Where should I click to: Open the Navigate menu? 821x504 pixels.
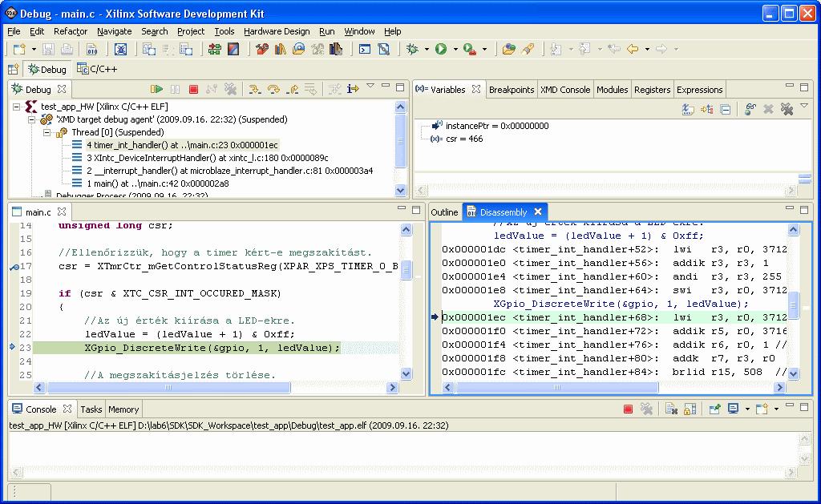pos(114,31)
